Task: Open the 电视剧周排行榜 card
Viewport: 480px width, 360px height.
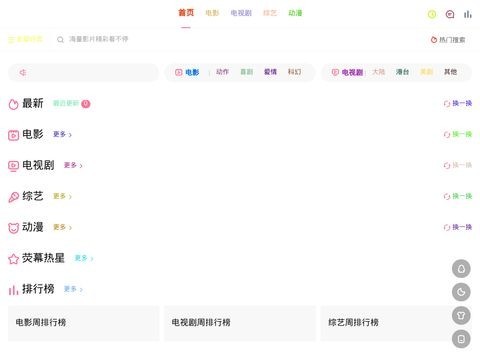Action: (x=240, y=323)
